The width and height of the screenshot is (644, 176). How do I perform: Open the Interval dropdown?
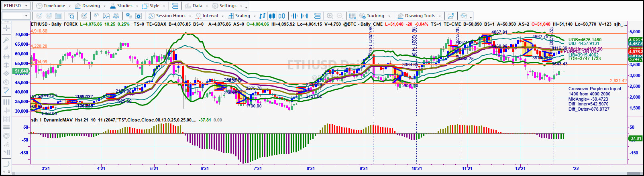pos(210,16)
